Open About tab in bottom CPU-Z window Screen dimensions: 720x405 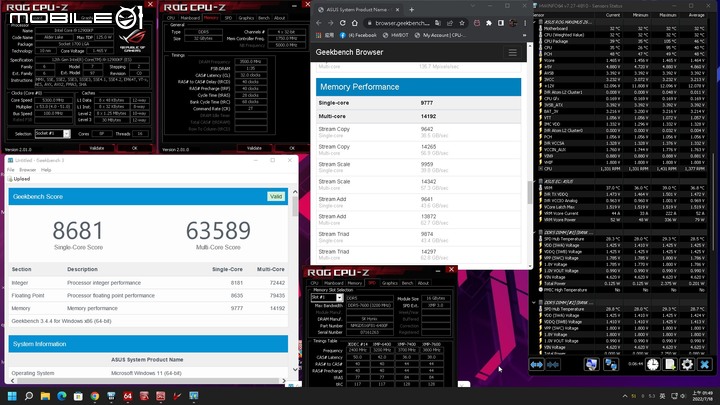423,283
